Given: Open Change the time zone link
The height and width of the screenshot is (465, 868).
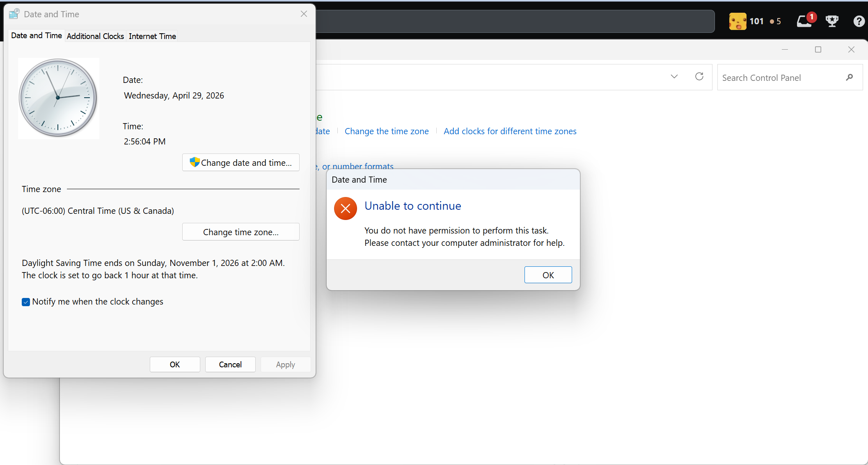Looking at the screenshot, I should [387, 131].
